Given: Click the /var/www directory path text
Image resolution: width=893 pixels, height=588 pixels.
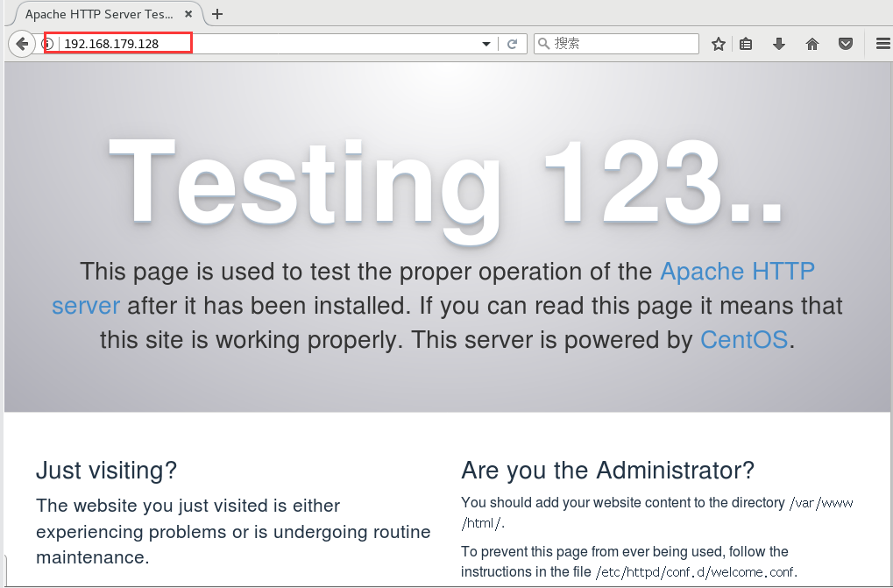Looking at the screenshot, I should tap(820, 503).
